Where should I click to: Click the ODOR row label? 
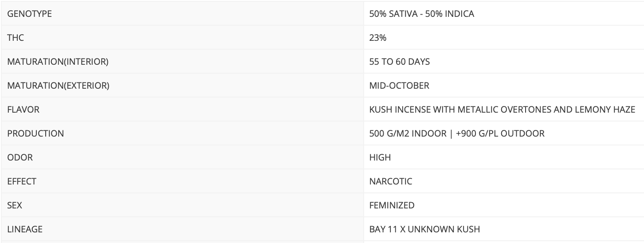(20, 157)
